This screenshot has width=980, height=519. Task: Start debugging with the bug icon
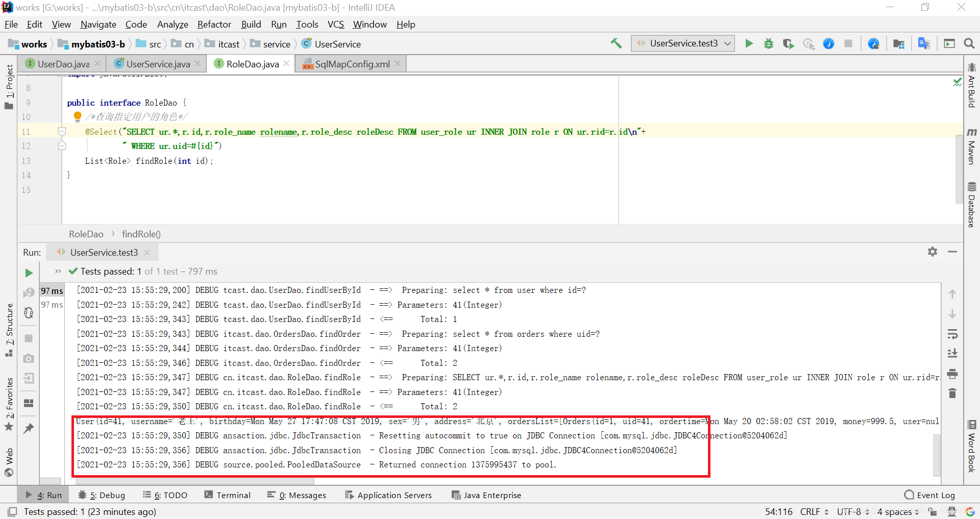(x=768, y=44)
